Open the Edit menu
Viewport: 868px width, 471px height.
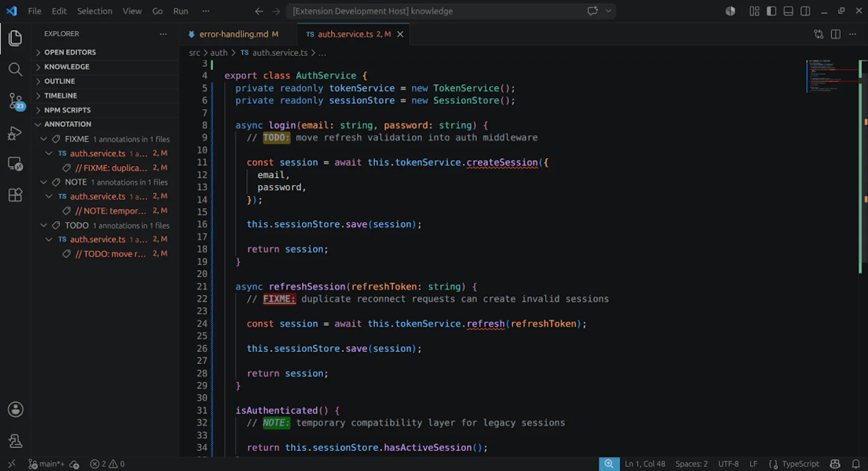[59, 11]
